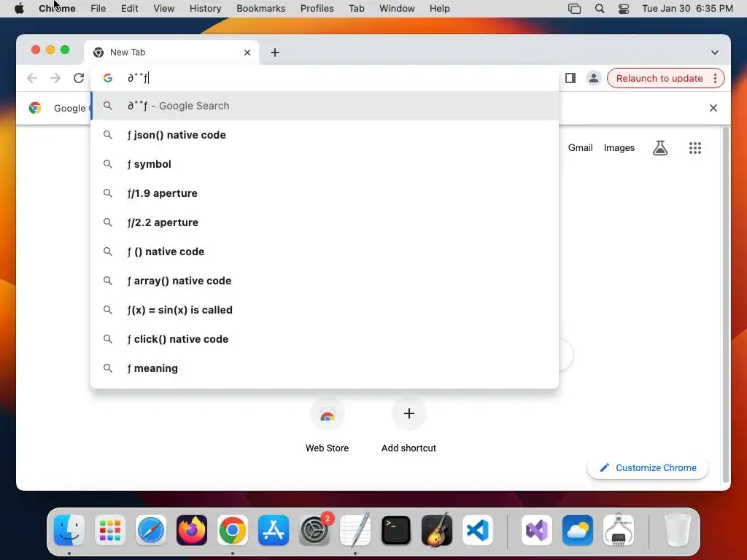Open the profile avatar menu
The width and height of the screenshot is (747, 560).
(x=594, y=78)
